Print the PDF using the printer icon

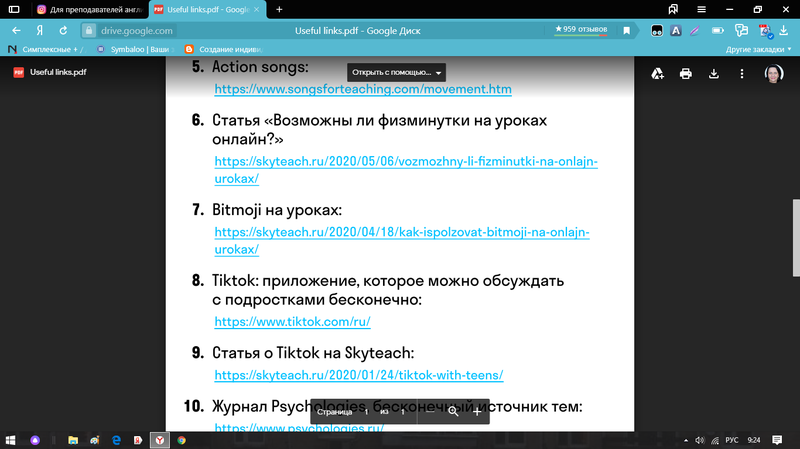[686, 73]
